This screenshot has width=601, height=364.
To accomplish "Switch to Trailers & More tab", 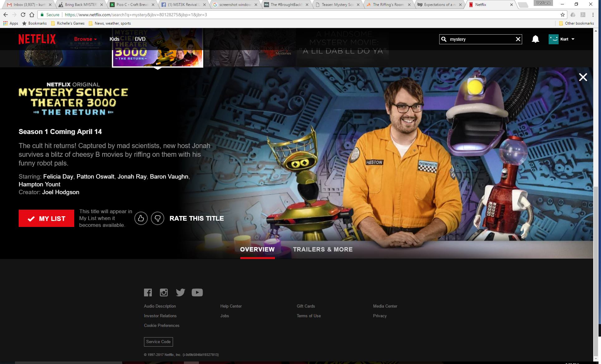I will [323, 249].
